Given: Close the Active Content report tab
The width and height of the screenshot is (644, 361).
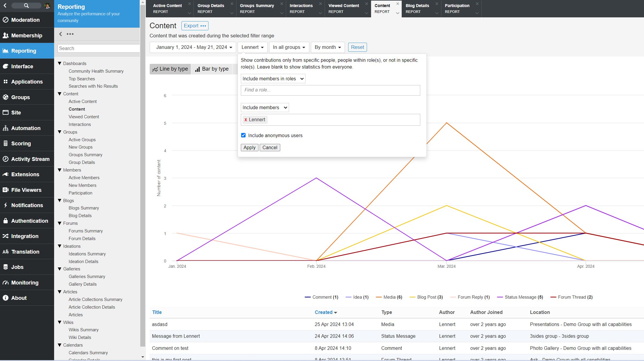Looking at the screenshot, I should coord(190,4).
